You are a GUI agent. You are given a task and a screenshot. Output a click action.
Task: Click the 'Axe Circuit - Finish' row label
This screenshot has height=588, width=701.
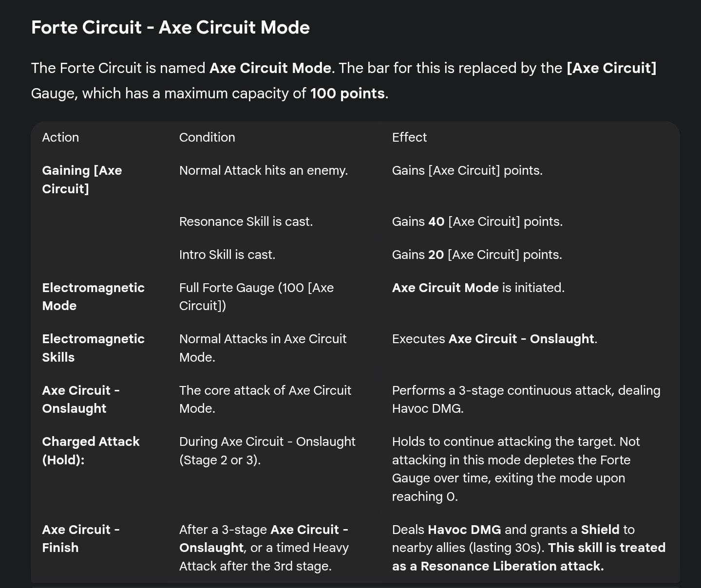(81, 538)
